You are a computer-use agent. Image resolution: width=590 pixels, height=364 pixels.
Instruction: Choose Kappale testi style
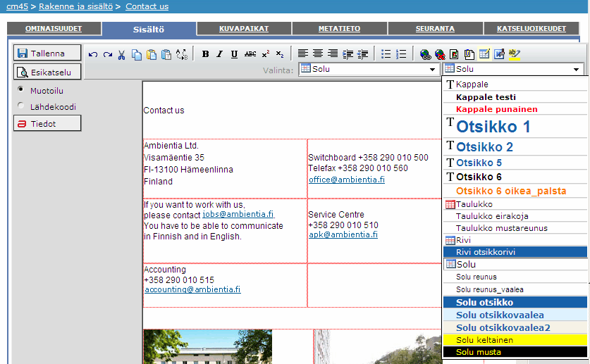coord(515,97)
